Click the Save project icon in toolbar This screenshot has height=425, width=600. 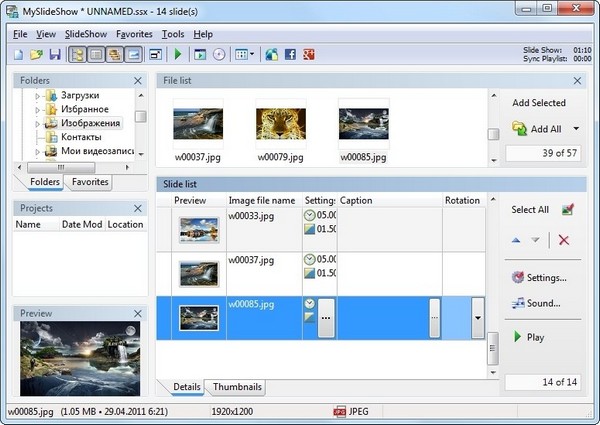[54, 53]
